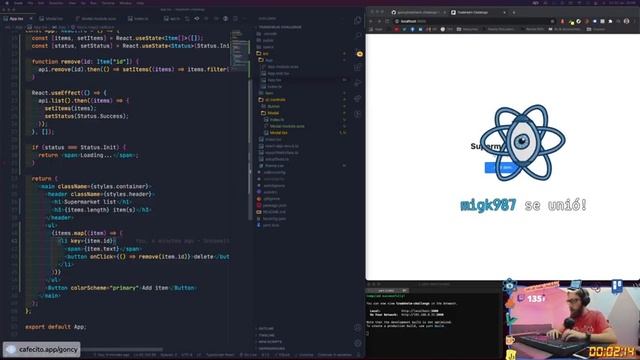This screenshot has height=360, width=640.
Task: Close the App.tsx editor tab
Action: [x=31, y=18]
